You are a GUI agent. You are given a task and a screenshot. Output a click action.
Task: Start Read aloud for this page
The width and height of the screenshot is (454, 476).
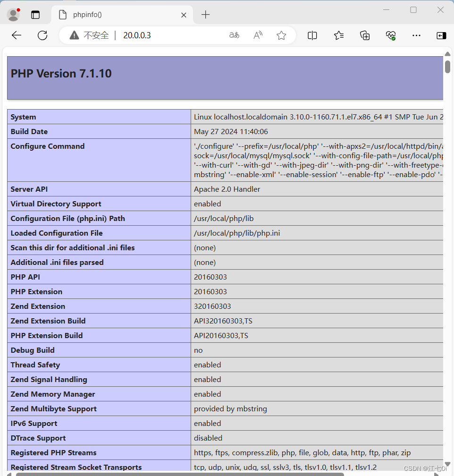[258, 35]
